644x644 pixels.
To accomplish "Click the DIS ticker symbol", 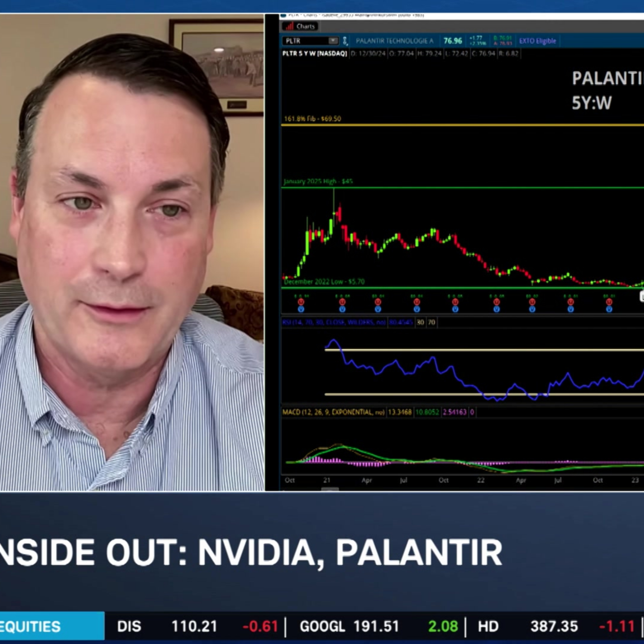I will [x=129, y=627].
